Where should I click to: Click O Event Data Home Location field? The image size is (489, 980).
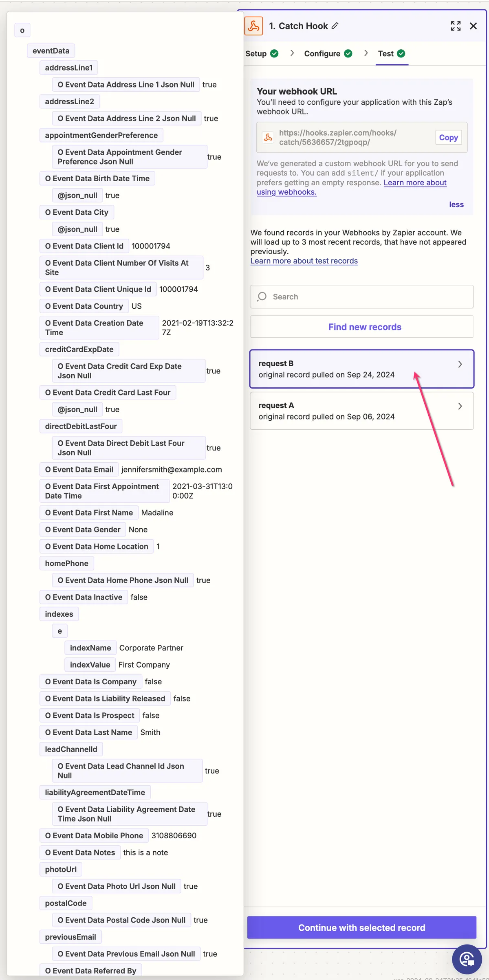[x=97, y=546]
